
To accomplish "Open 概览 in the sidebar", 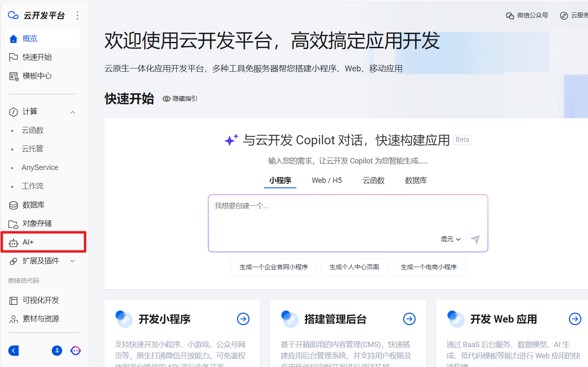I will coord(42,39).
